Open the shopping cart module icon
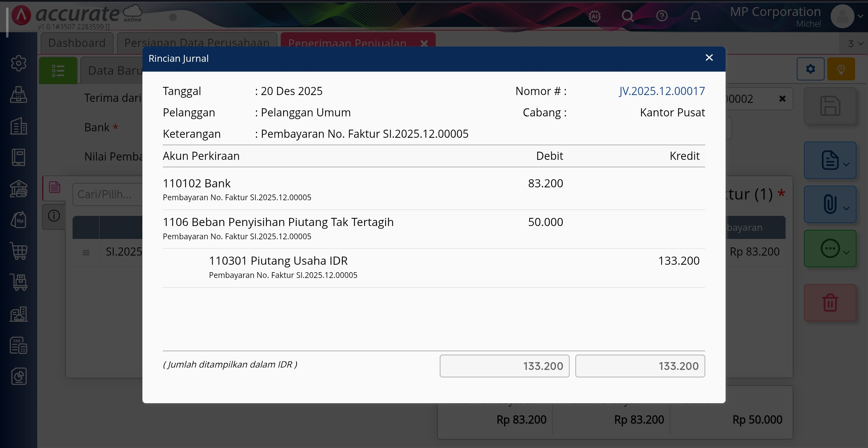 coord(19,251)
